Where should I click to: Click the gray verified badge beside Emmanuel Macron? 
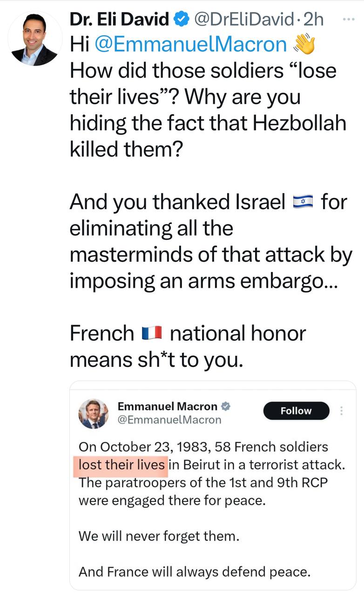pos(226,406)
